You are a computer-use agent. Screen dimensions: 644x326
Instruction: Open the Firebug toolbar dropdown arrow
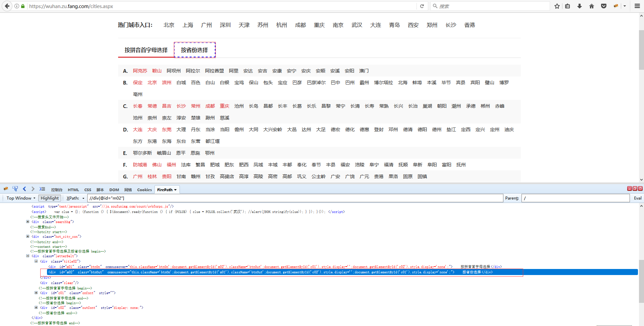point(625,6)
